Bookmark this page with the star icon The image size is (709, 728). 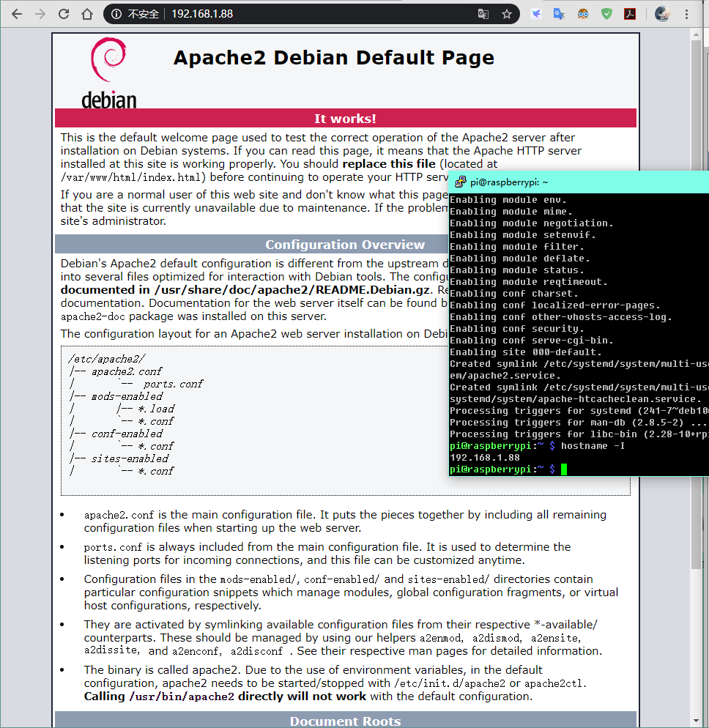[507, 14]
